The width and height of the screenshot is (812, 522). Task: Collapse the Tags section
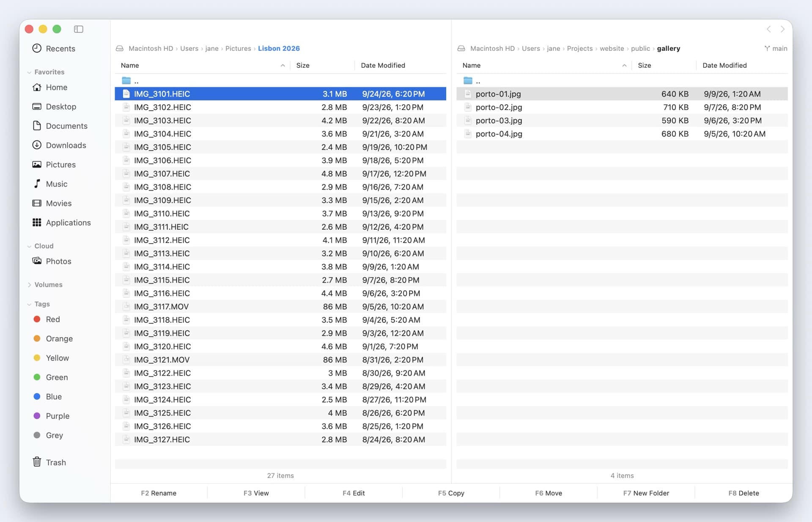(x=29, y=304)
